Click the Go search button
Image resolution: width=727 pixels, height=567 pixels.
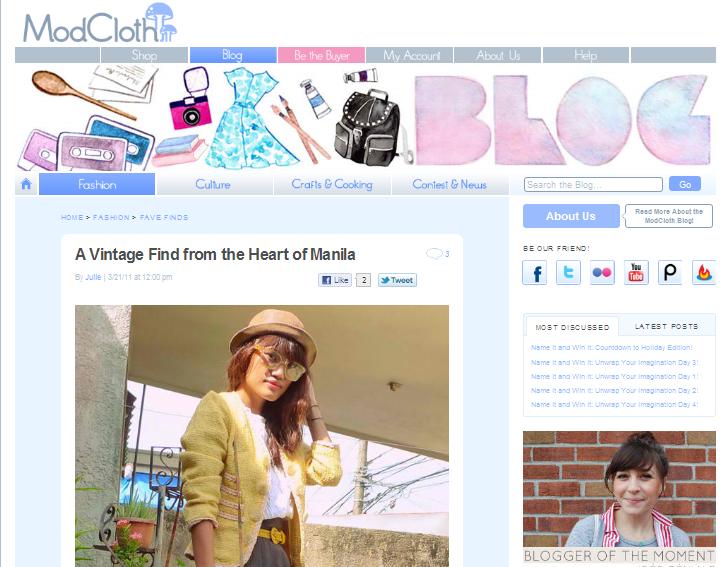coord(685,184)
